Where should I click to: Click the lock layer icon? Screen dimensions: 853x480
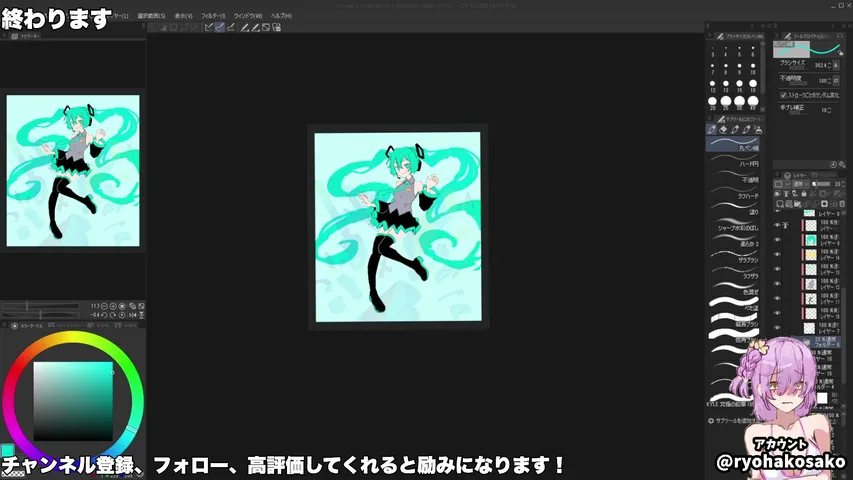[803, 194]
